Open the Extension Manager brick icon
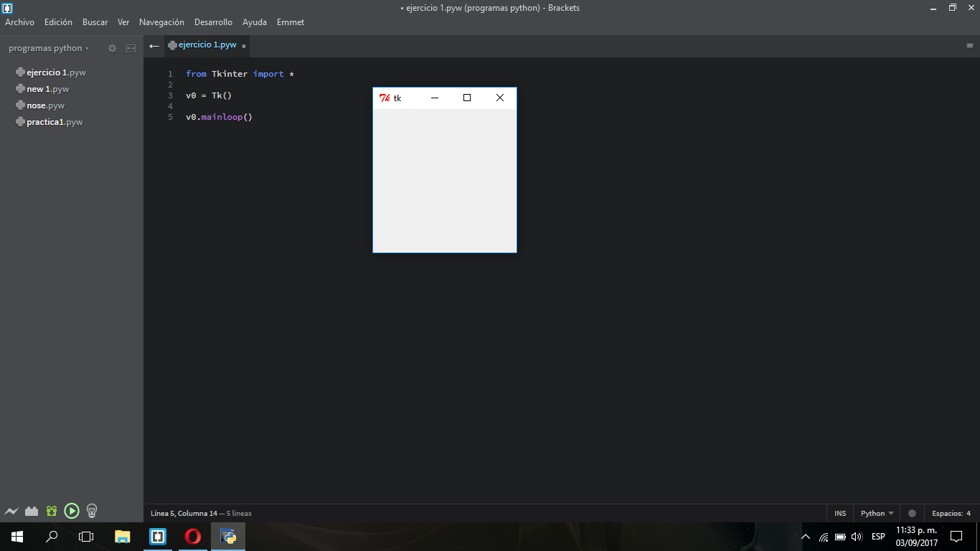Screen dimensions: 980x551 tap(31, 512)
